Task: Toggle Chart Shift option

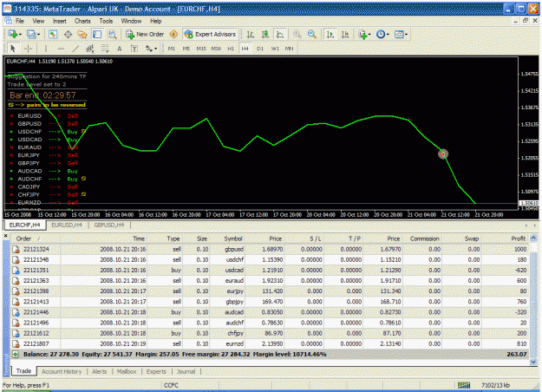Action: [x=345, y=34]
